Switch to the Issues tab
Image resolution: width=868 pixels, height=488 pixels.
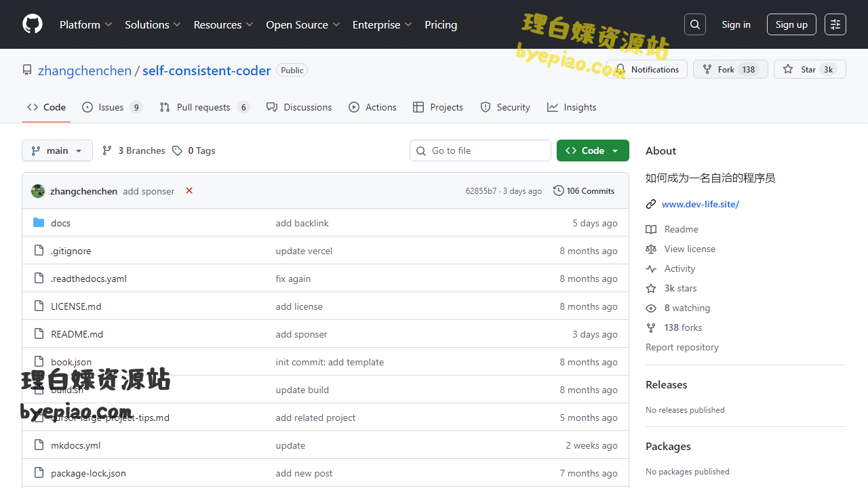[x=112, y=107]
